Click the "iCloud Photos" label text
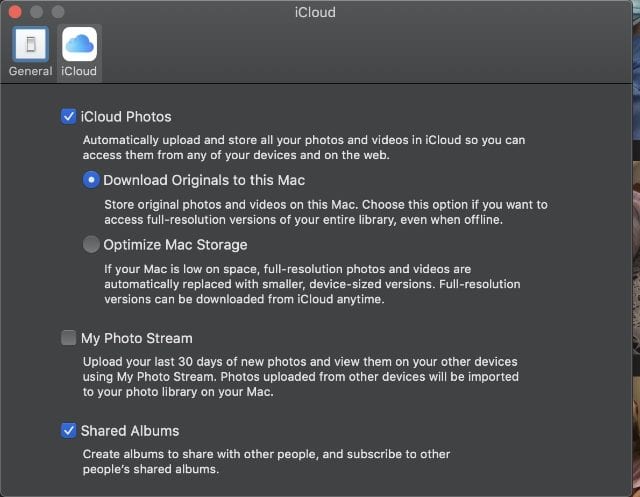The width and height of the screenshot is (640, 497). [126, 117]
